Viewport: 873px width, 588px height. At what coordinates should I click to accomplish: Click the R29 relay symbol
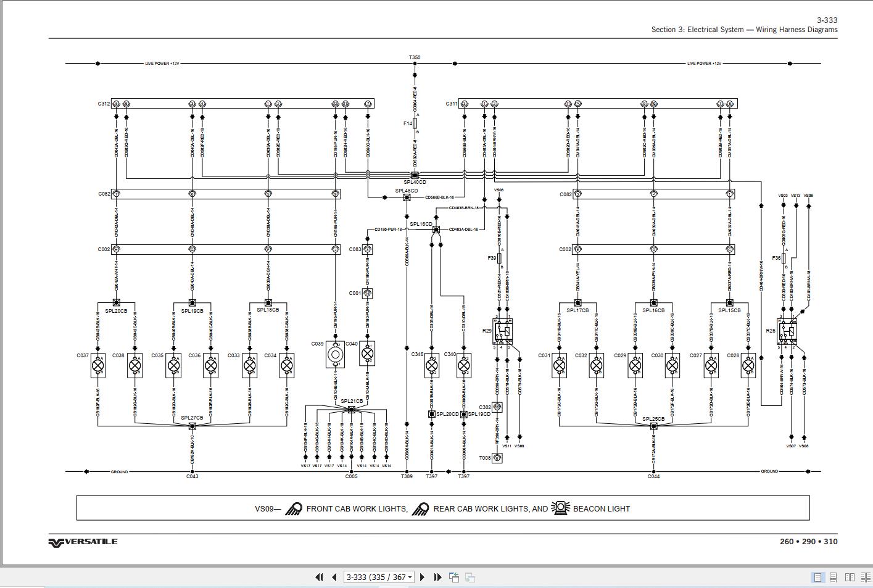click(503, 331)
